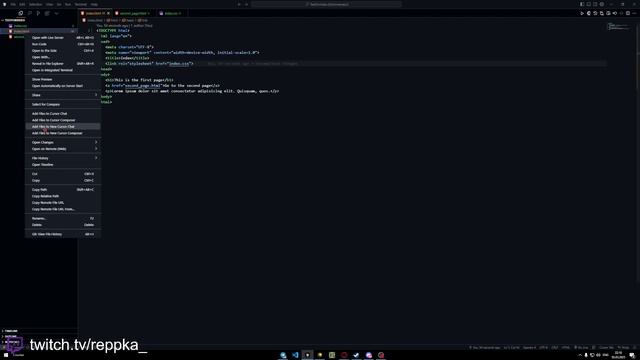The image size is (640, 360).
Task: Open the Explorer view icon in sidebar header
Action: pos(21,13)
